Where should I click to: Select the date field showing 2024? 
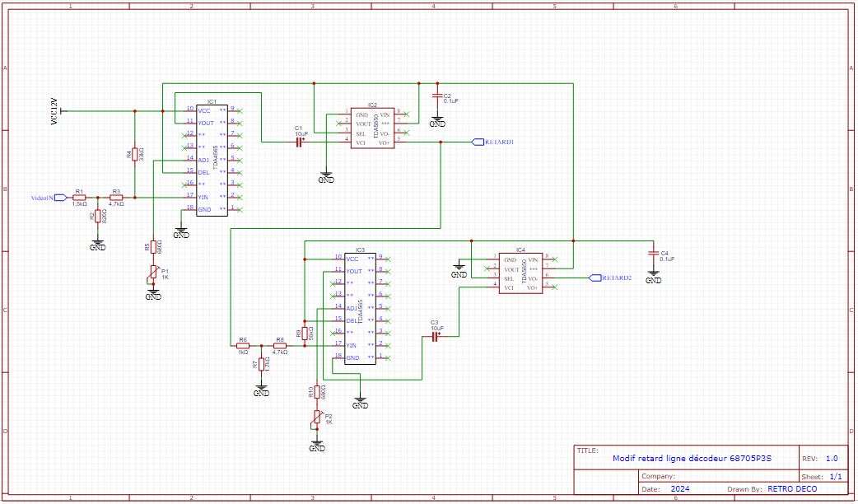(x=680, y=488)
